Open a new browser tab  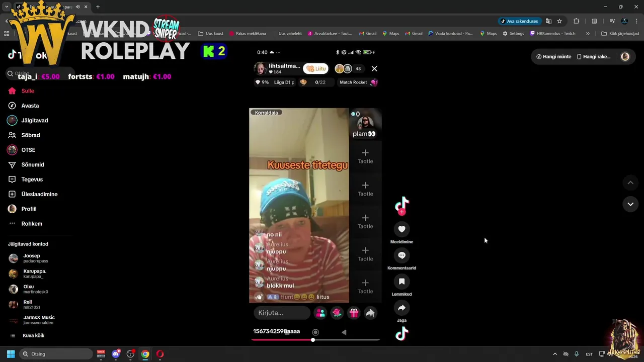[x=98, y=7]
